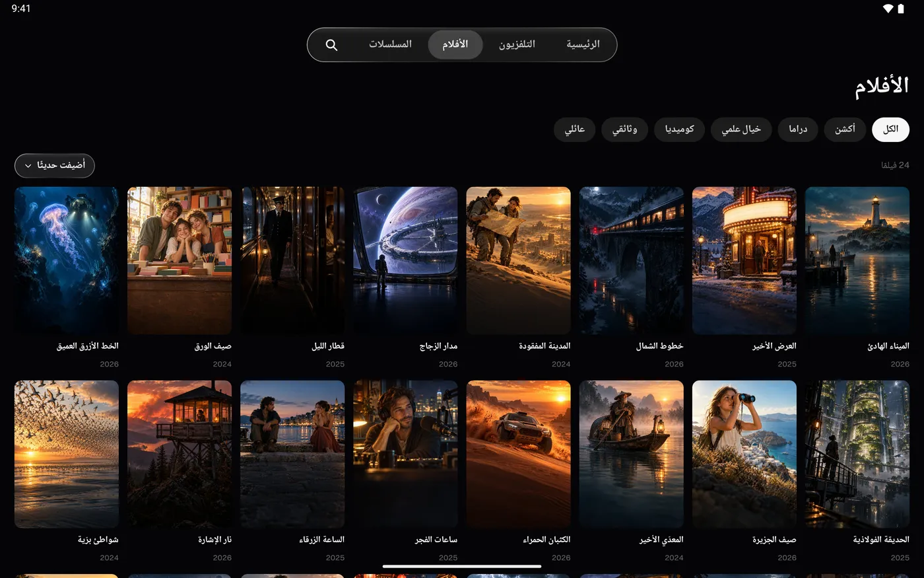Filter movies by أكشن genre
This screenshot has width=924, height=578.
[x=845, y=129]
